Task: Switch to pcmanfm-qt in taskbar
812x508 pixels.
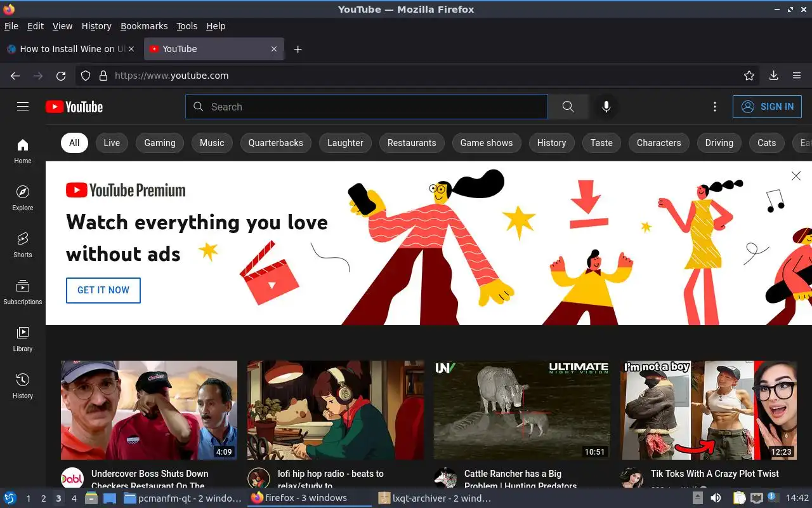Action: [x=183, y=498]
